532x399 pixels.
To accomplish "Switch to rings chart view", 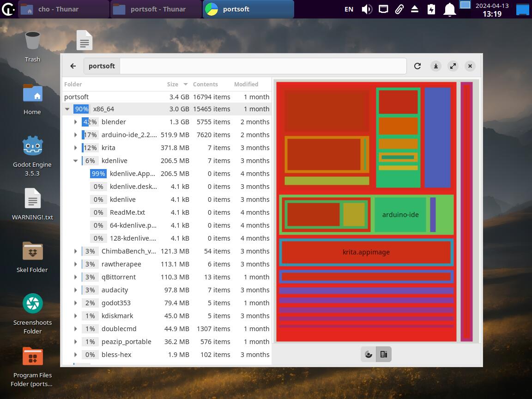I will [369, 354].
